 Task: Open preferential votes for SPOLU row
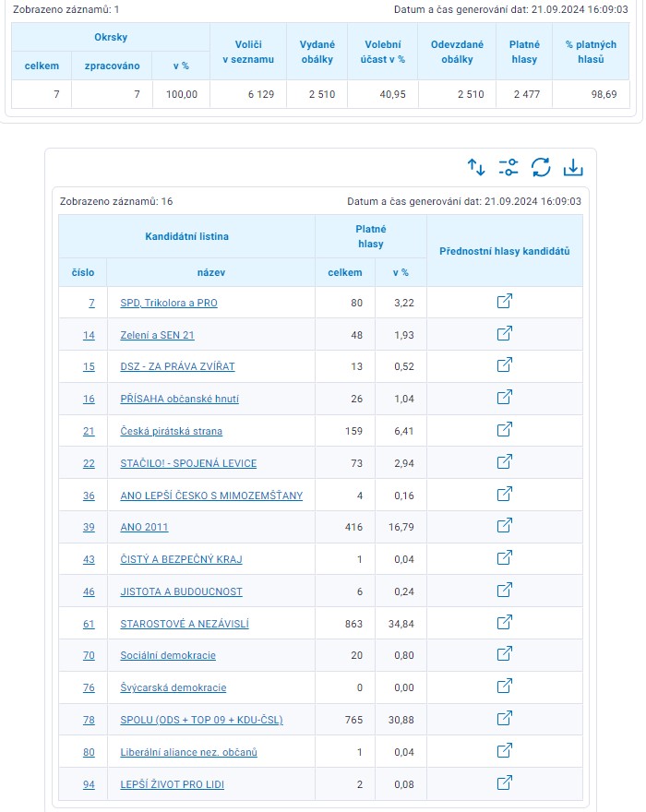coord(505,718)
